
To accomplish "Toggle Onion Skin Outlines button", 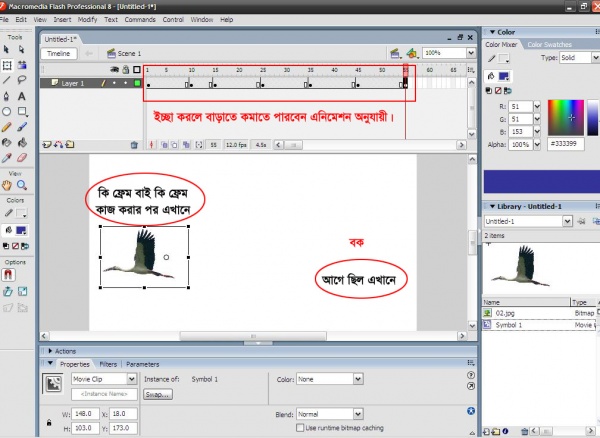I will (x=174, y=145).
